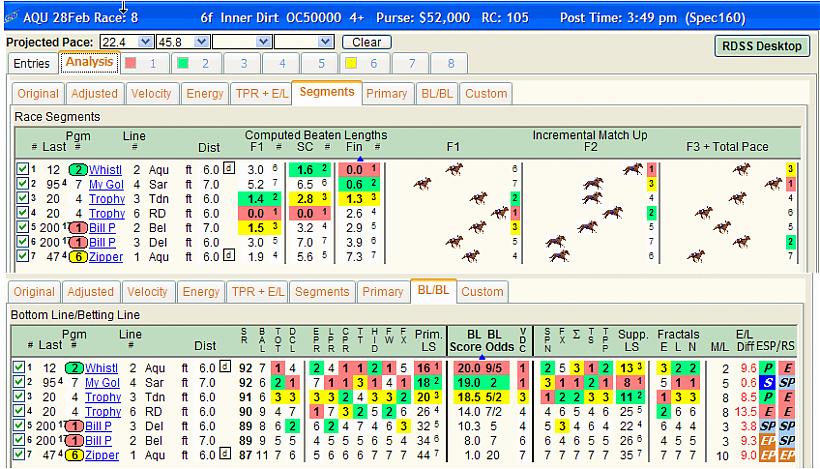Click the dirt 'd' icon on Zipper segments row
Image resolution: width=820 pixels, height=469 pixels.
click(229, 255)
